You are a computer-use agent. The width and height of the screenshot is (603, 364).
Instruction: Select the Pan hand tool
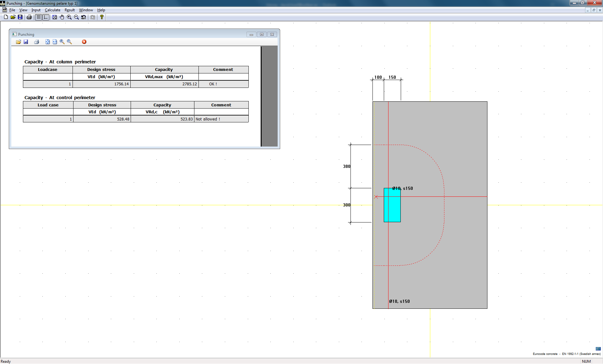click(x=62, y=17)
